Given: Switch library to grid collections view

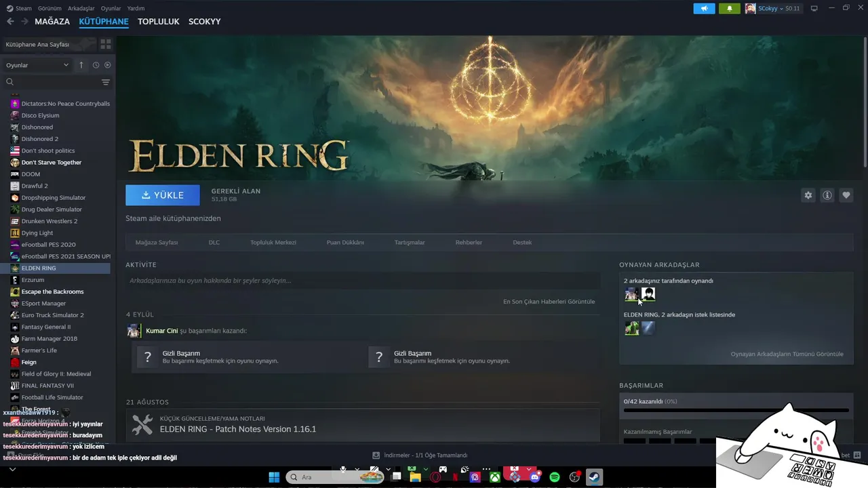Looking at the screenshot, I should [106, 44].
